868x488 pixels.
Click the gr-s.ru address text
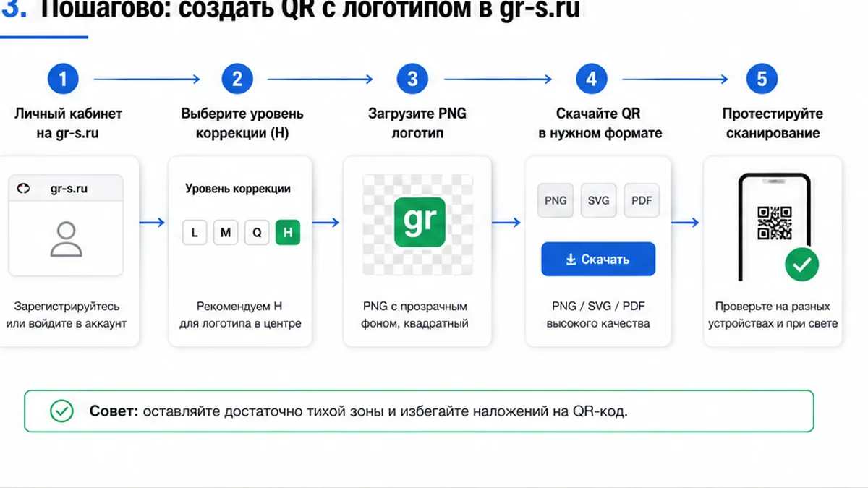tap(69, 189)
